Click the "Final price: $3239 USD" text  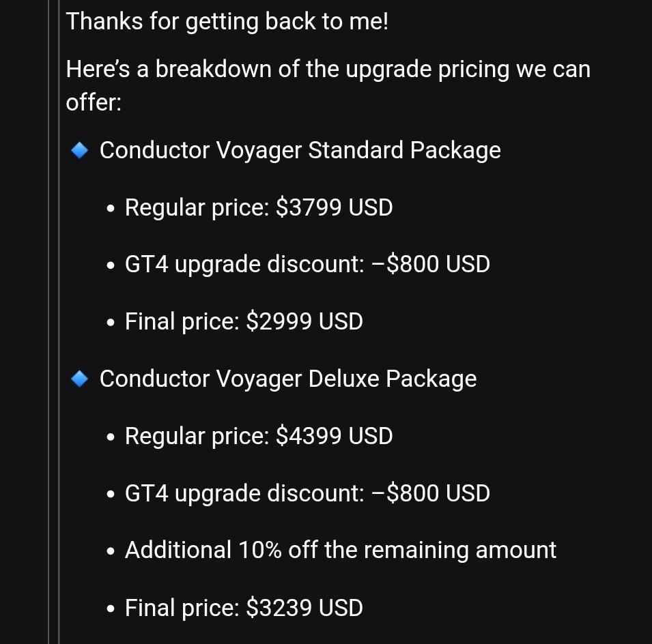click(244, 608)
